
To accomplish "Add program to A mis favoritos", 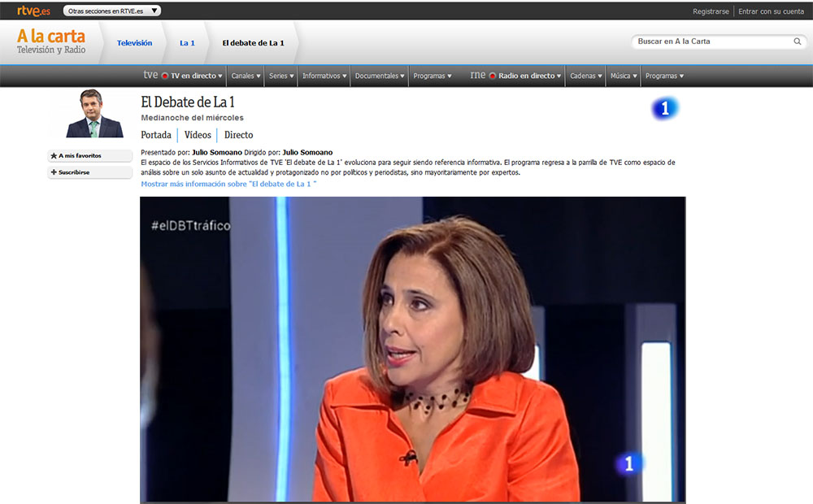I will tap(90, 155).
